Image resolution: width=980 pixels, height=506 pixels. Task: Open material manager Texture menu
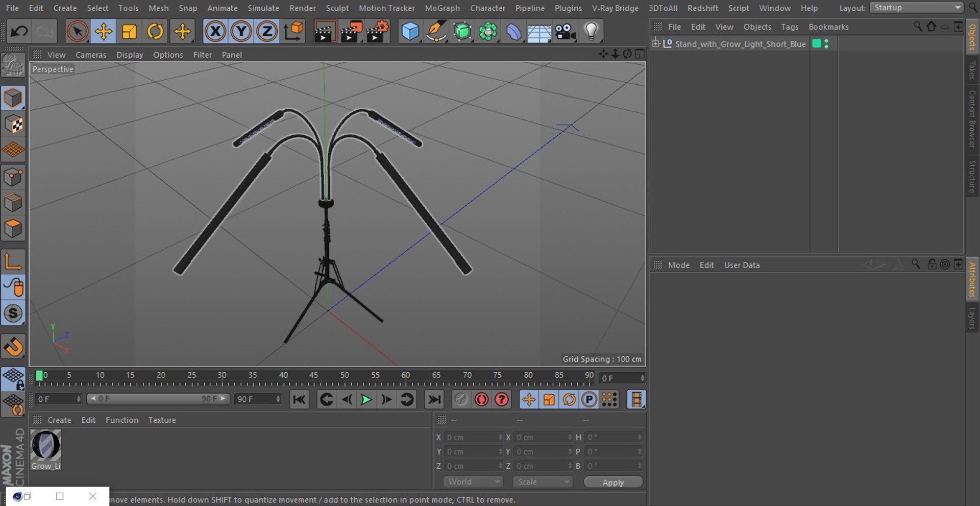coord(162,420)
